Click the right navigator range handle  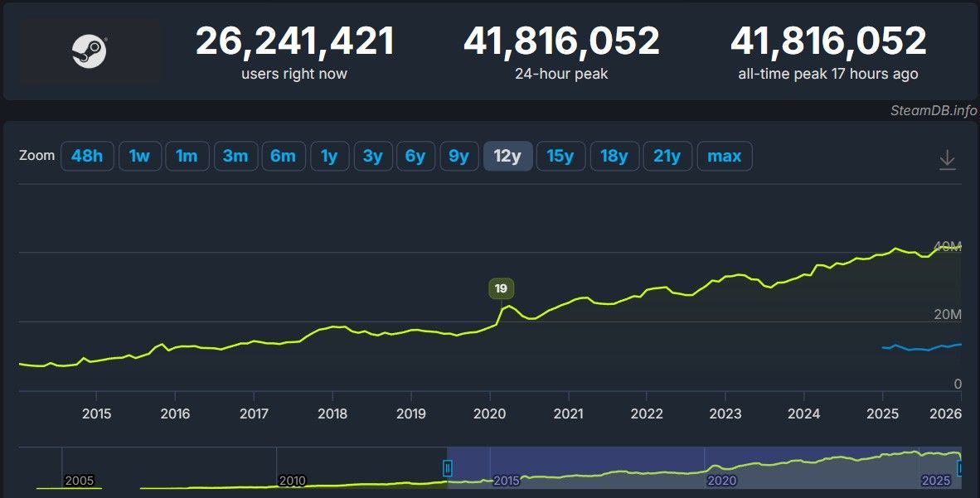click(x=961, y=469)
